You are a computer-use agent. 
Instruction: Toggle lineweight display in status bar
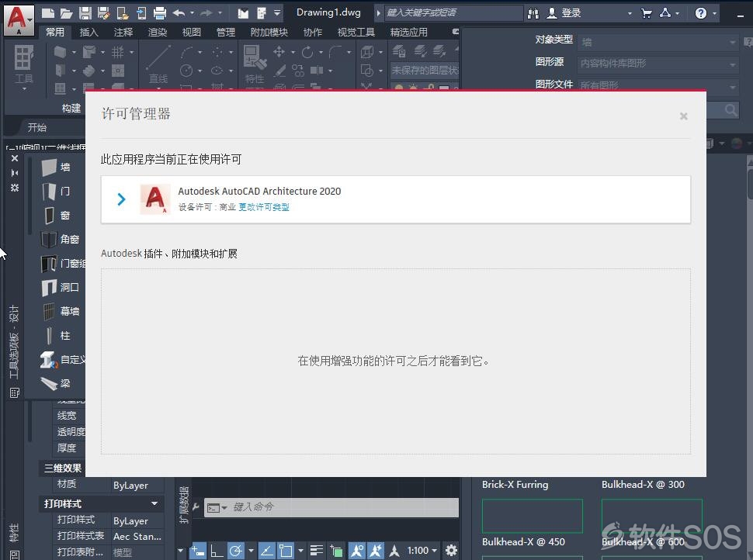pyautogui.click(x=317, y=551)
